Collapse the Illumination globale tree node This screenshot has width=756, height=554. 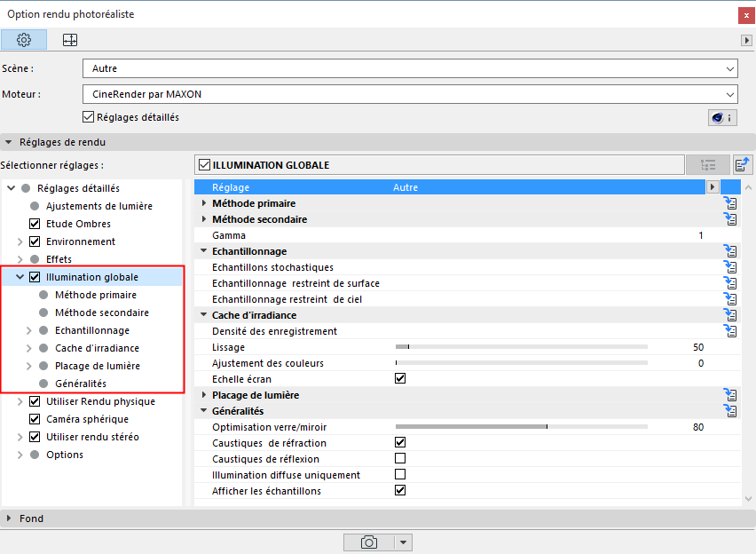point(20,277)
